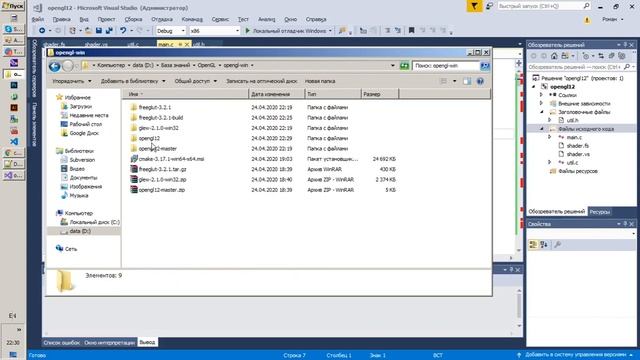The image size is (640, 360).
Task: Click the bookmark icon in Visual Studio toolbar
Action: tap(411, 31)
